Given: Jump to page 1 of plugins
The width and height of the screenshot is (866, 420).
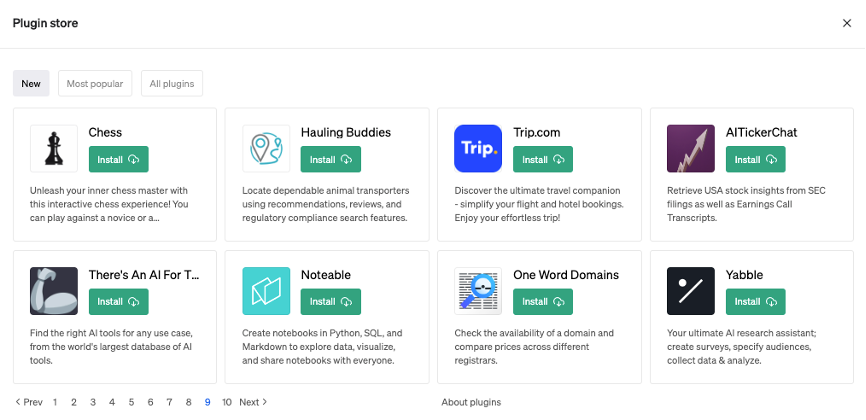Looking at the screenshot, I should [x=54, y=402].
